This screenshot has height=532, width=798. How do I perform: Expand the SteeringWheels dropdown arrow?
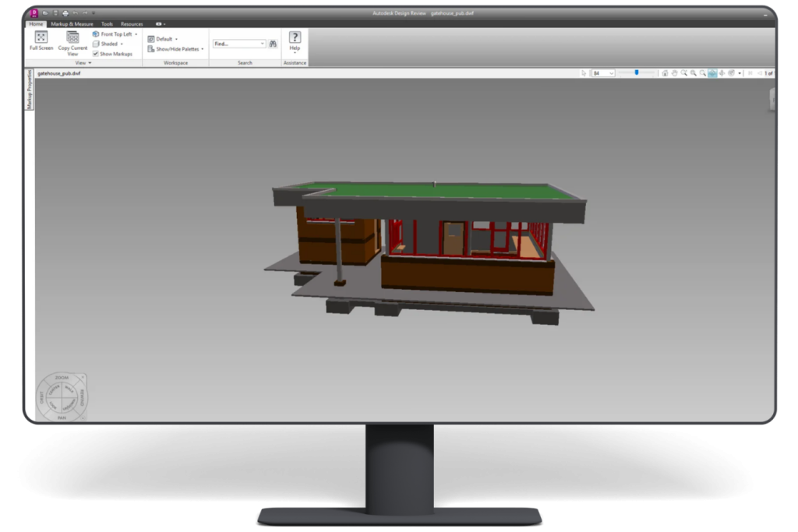click(740, 73)
